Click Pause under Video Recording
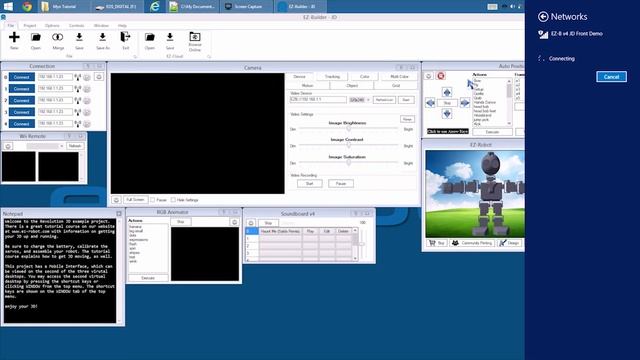 [x=341, y=184]
